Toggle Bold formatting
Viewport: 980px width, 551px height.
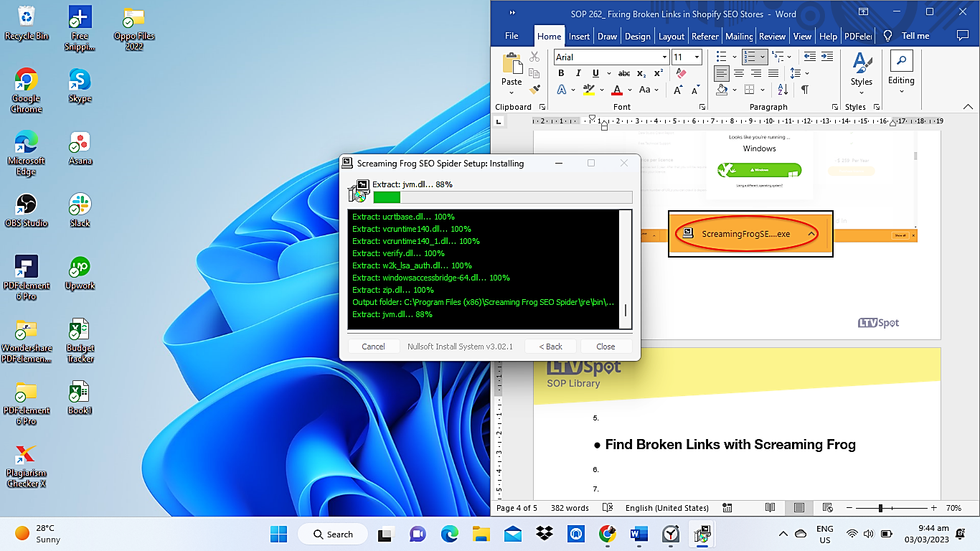coord(562,73)
